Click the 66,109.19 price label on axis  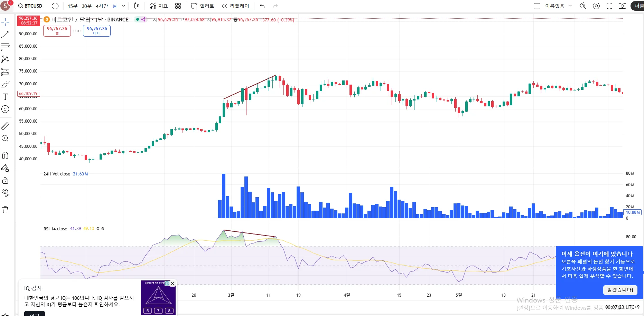(x=29, y=94)
